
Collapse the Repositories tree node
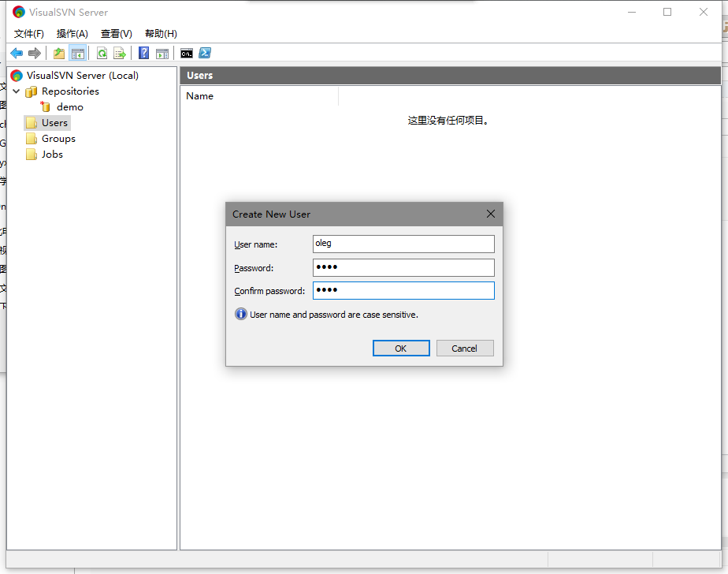pyautogui.click(x=17, y=91)
